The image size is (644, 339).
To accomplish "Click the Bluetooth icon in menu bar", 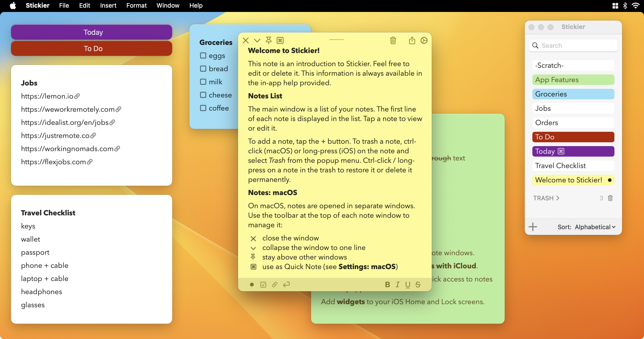I will click(625, 5).
